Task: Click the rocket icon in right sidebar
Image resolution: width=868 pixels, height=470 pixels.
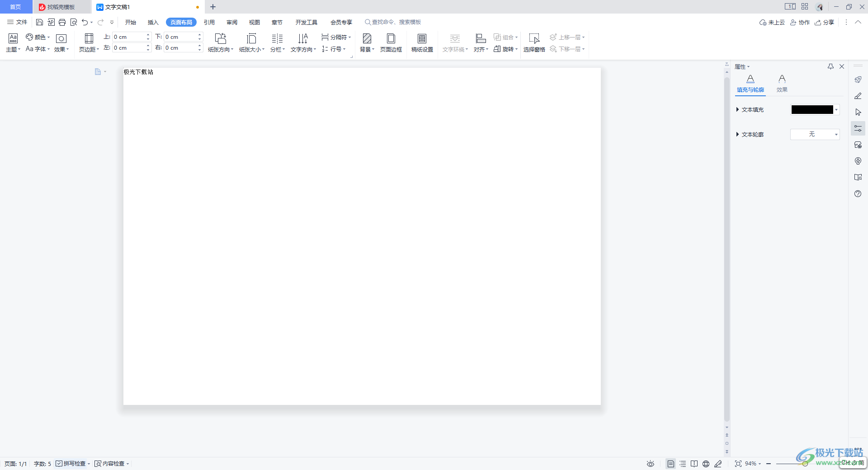Action: (x=858, y=80)
